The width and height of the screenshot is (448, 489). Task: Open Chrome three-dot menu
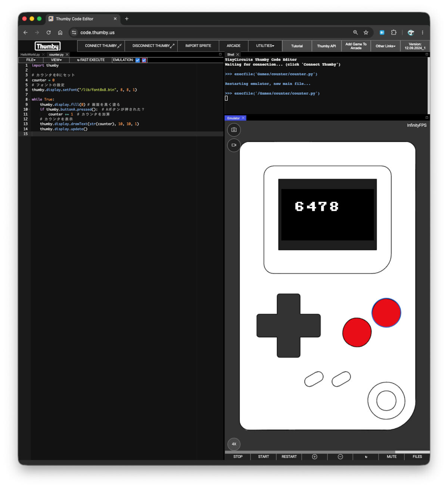tap(423, 32)
